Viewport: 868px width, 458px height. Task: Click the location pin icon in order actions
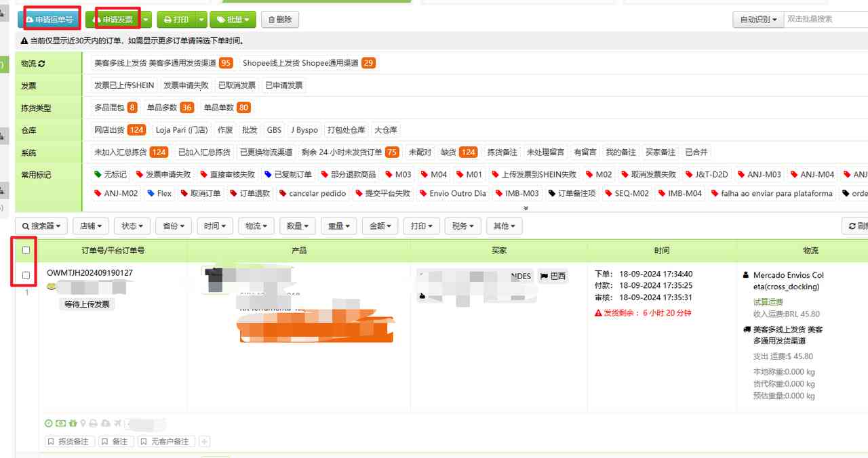pyautogui.click(x=83, y=423)
